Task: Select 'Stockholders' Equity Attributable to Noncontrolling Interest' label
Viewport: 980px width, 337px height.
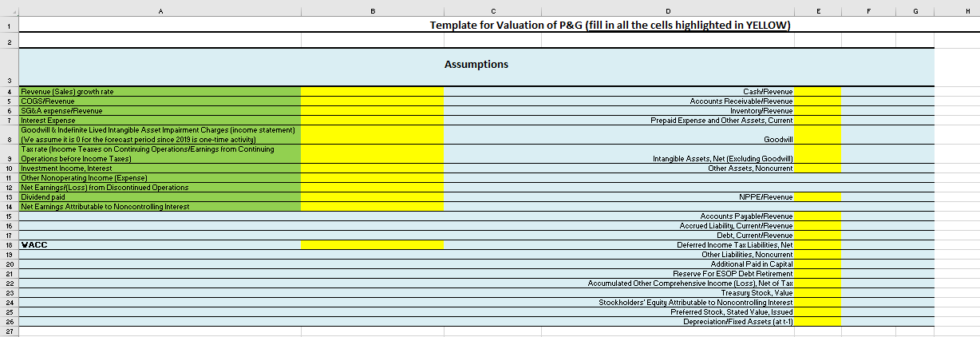Action: pos(669,303)
